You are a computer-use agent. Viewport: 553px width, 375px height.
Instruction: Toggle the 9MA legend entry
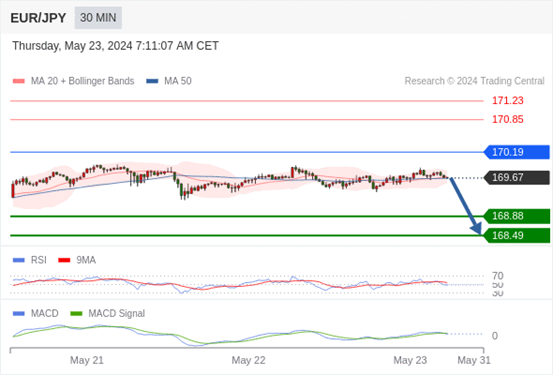click(x=77, y=260)
